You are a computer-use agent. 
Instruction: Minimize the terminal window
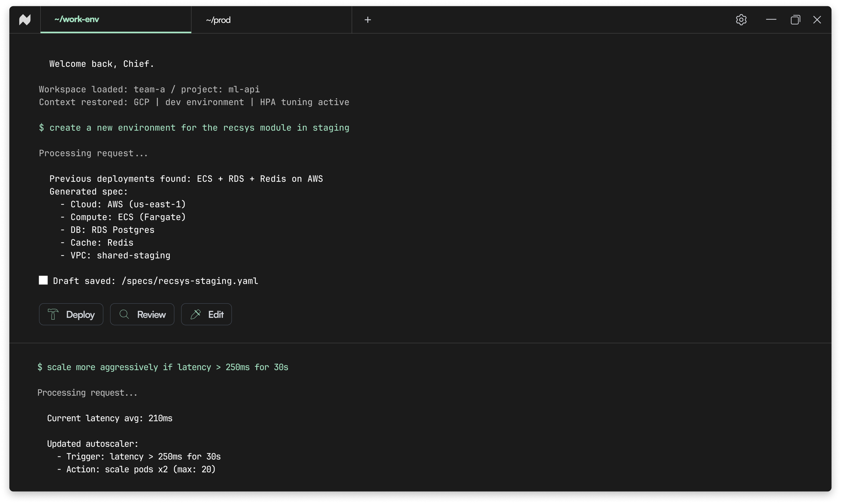click(x=771, y=20)
